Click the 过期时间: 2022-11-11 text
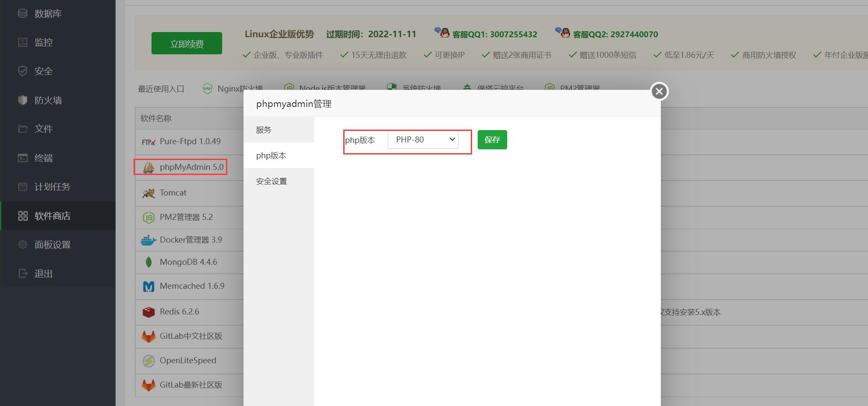This screenshot has height=406, width=868. [x=371, y=34]
